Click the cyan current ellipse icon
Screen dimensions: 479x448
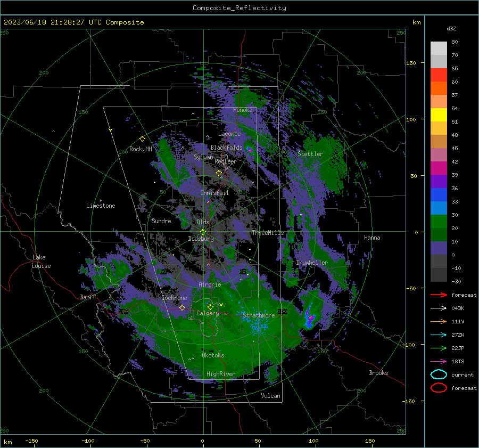[439, 374]
